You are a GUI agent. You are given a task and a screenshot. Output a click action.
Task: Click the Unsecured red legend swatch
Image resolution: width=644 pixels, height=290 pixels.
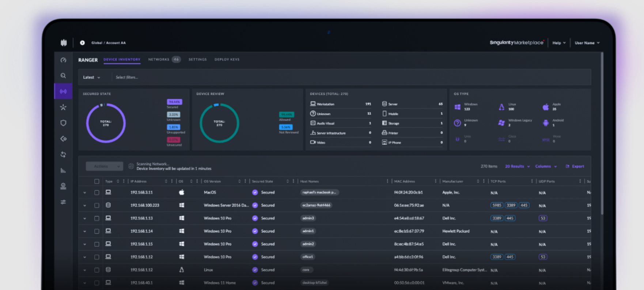pos(174,140)
